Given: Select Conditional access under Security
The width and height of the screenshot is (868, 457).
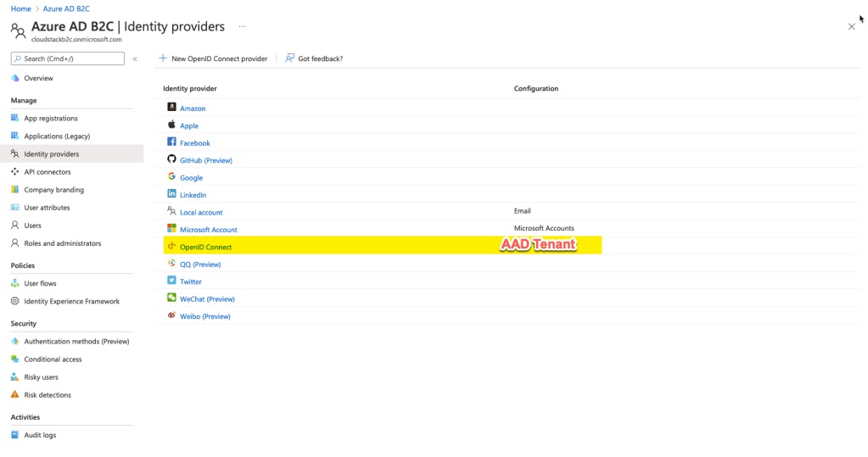Looking at the screenshot, I should [53, 359].
